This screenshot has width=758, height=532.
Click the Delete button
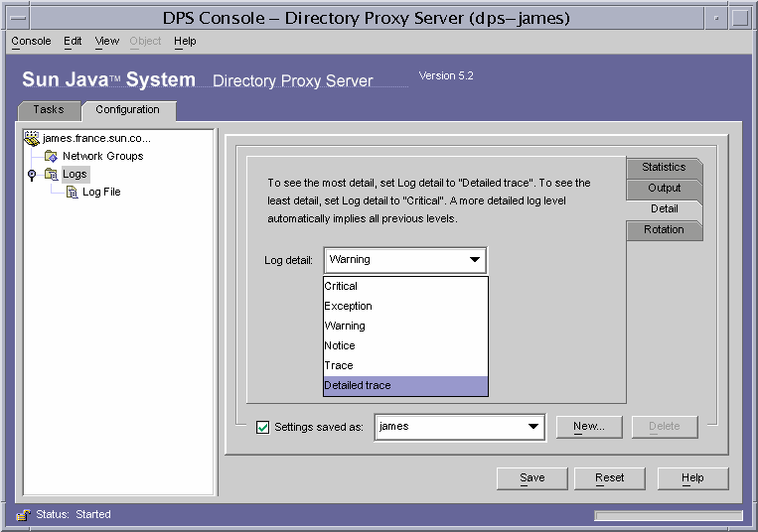[665, 426]
